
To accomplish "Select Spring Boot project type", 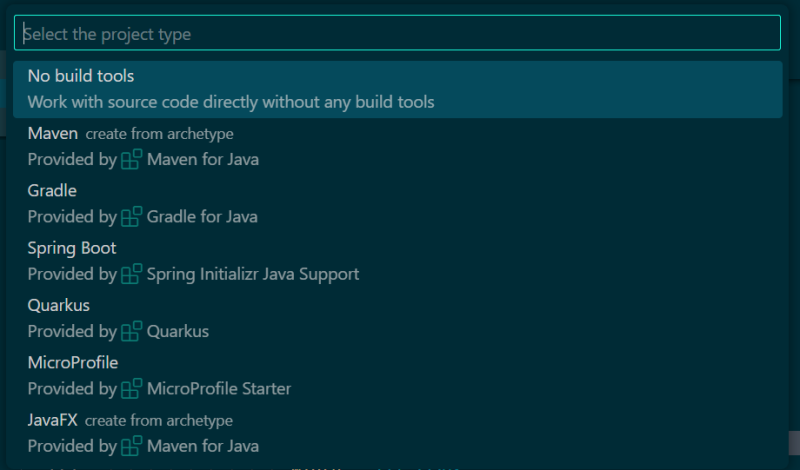I will pos(397,261).
